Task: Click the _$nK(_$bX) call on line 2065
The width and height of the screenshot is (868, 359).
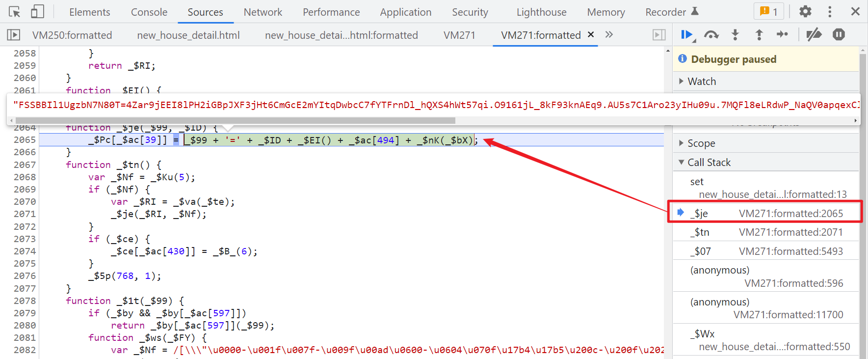Action: tap(446, 140)
